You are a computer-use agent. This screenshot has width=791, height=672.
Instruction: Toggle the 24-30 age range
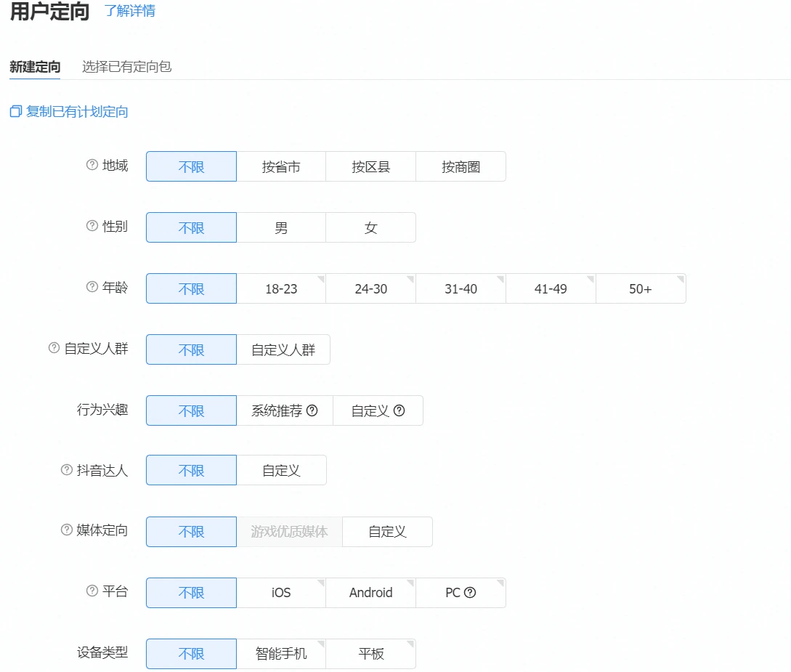(370, 289)
